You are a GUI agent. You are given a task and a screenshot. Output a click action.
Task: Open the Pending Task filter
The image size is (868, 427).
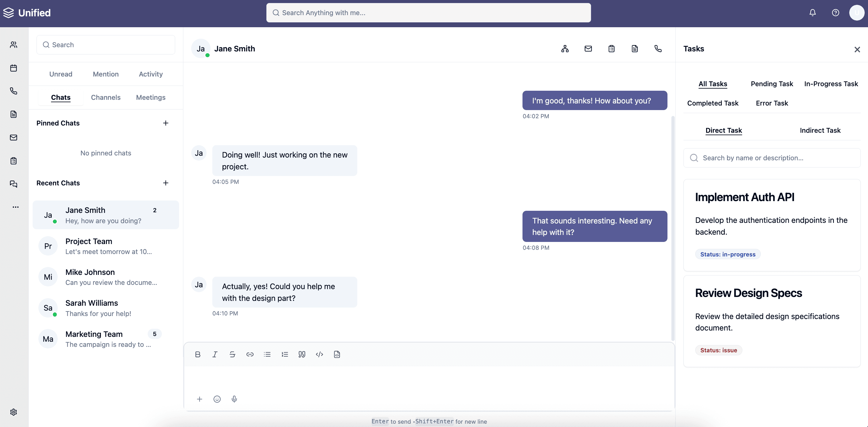pyautogui.click(x=772, y=84)
